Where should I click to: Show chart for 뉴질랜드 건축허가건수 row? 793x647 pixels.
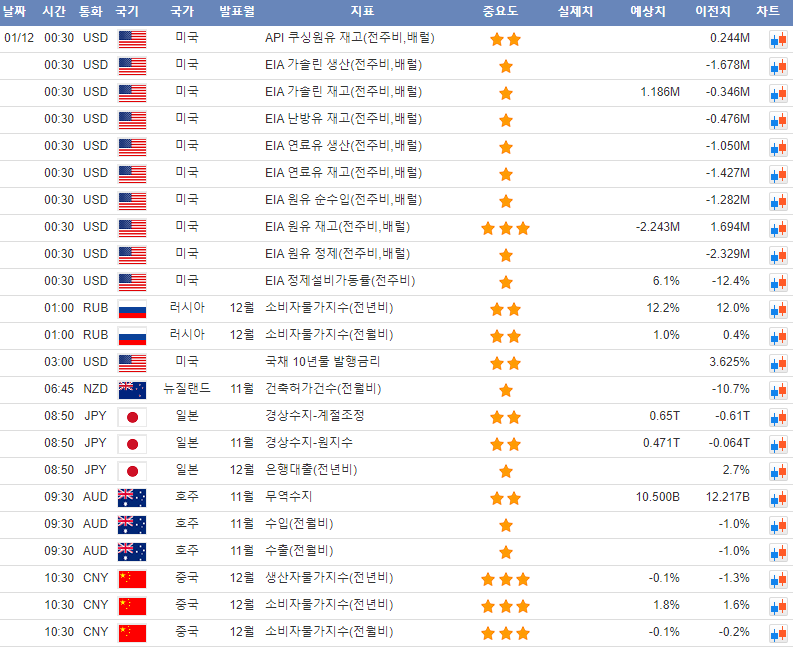pos(778,390)
